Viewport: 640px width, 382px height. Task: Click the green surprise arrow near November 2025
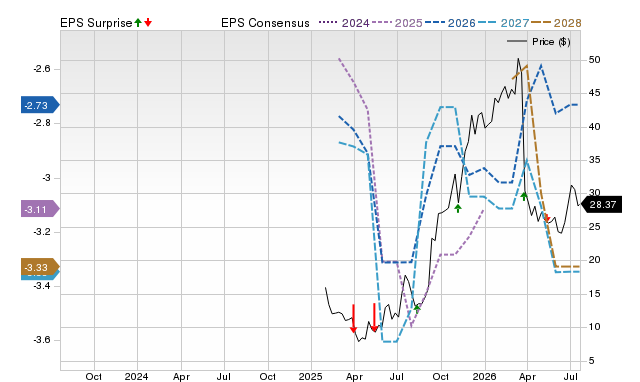[x=458, y=209]
